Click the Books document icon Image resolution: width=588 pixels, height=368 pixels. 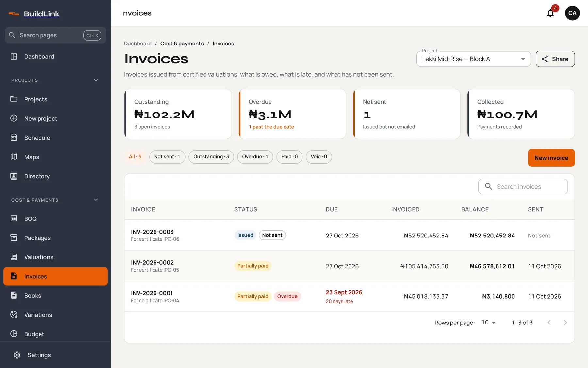click(14, 295)
